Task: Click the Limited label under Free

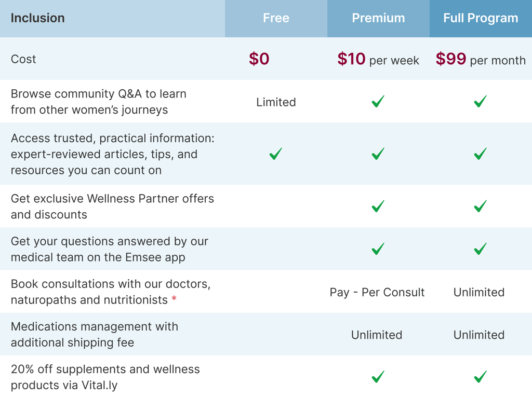Action: [x=276, y=102]
